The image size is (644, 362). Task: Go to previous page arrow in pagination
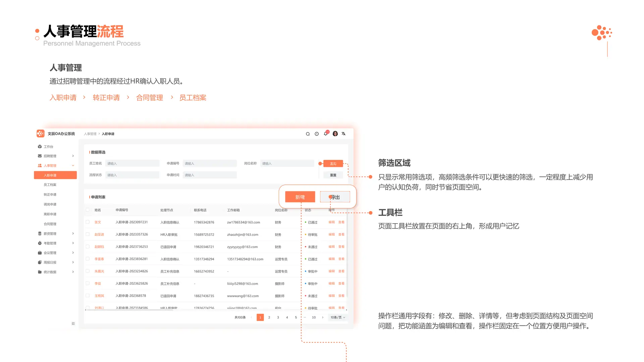(x=251, y=317)
